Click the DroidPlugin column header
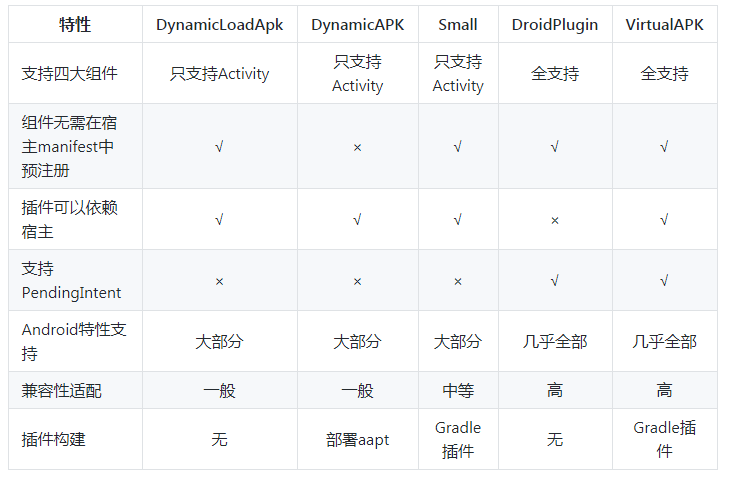Screen dimensions: 736x482 555,25
